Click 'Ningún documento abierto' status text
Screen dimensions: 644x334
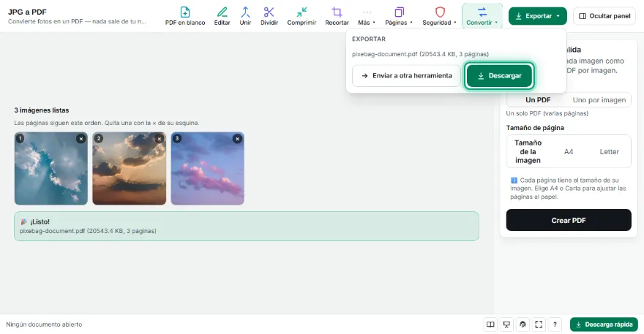44,324
